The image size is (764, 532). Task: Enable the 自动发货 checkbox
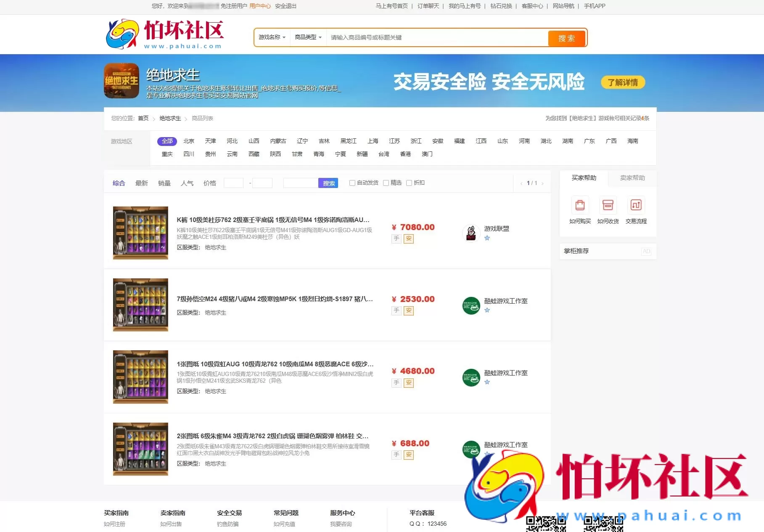pos(352,183)
